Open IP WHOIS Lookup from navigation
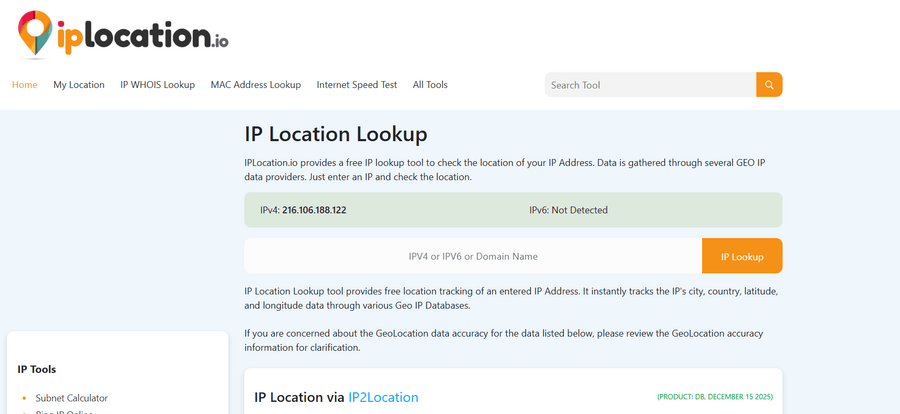Screen dimensions: 900x414 point(157,85)
